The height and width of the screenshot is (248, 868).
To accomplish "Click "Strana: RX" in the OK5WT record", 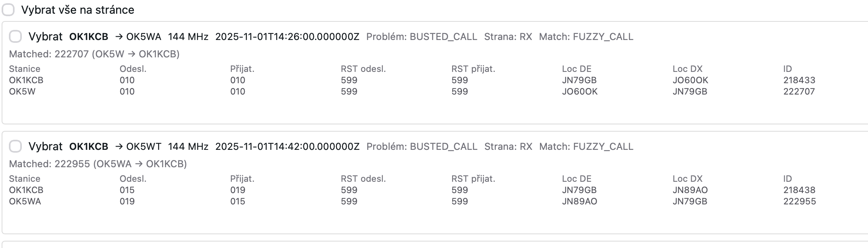I will pyautogui.click(x=508, y=147).
